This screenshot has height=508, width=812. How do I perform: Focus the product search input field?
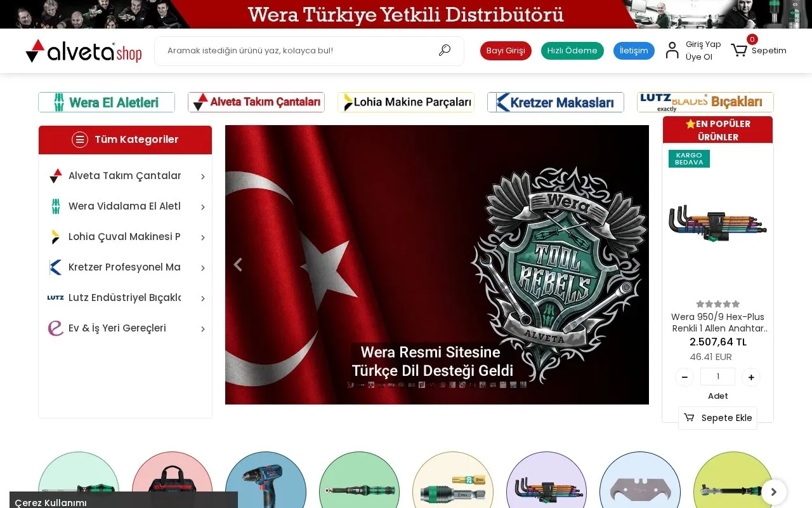pos(298,51)
